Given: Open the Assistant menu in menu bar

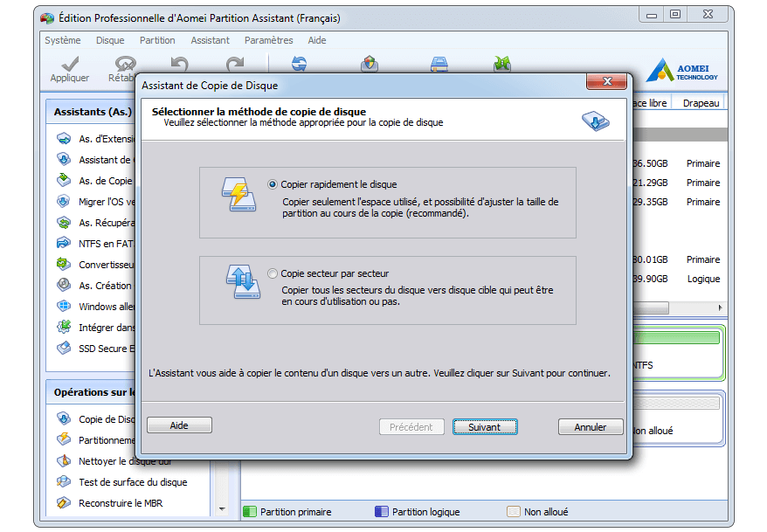Looking at the screenshot, I should pos(210,40).
